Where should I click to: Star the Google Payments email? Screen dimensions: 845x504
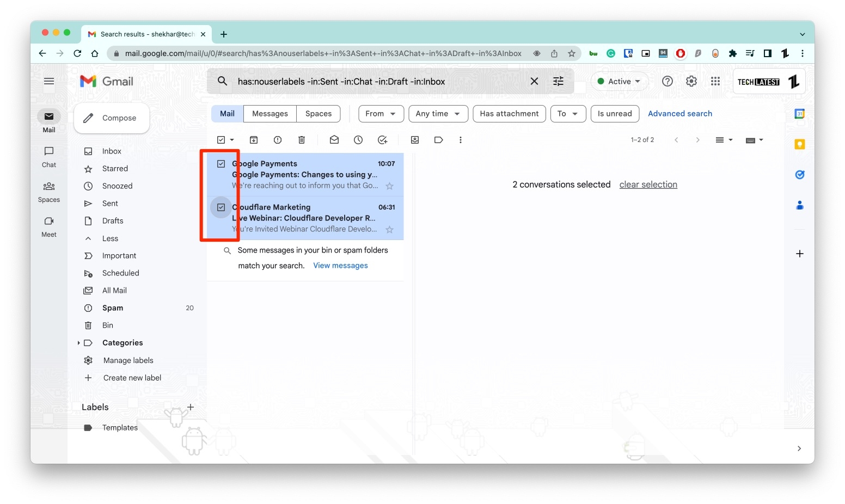point(390,186)
